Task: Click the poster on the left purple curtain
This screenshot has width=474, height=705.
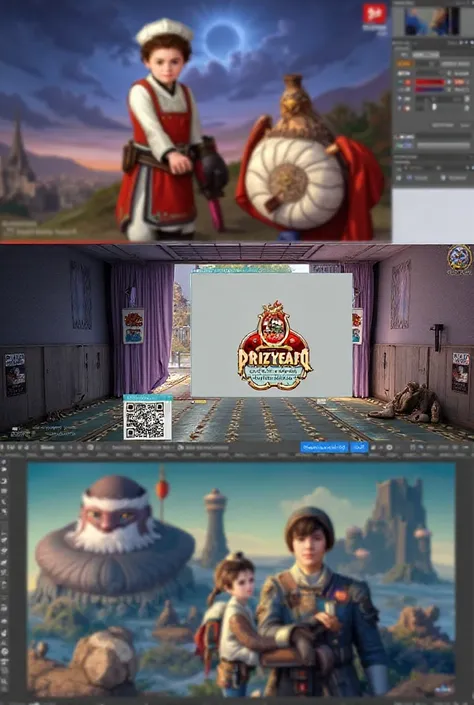Action: (x=134, y=326)
